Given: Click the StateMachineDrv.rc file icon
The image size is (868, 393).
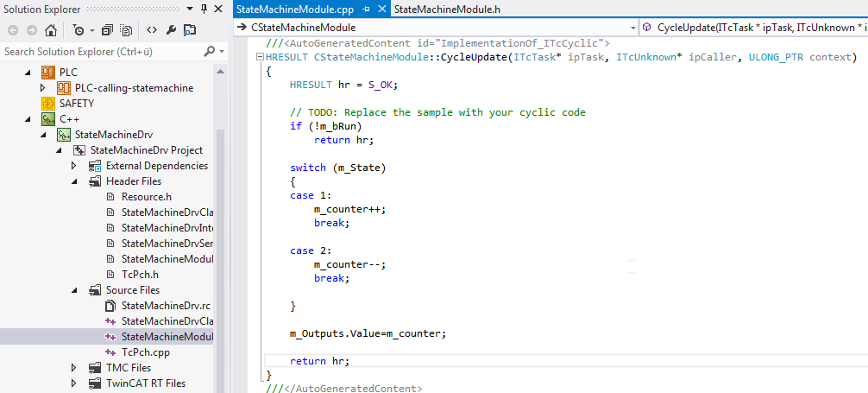Looking at the screenshot, I should [110, 306].
